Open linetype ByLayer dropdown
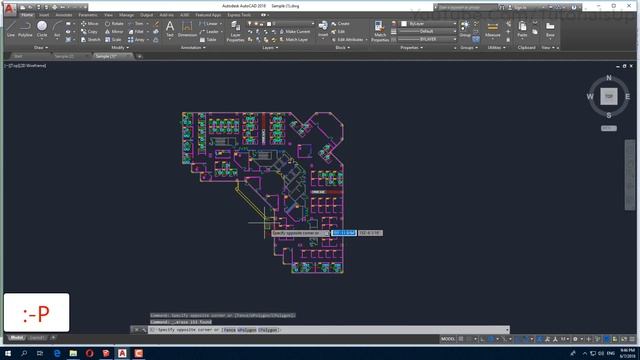640x360 pixels. (428, 40)
